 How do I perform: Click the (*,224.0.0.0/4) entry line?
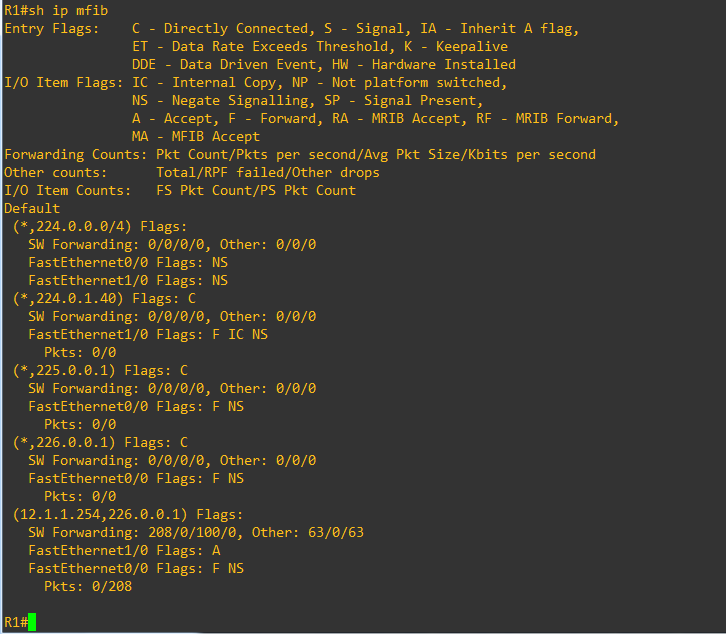(100, 226)
